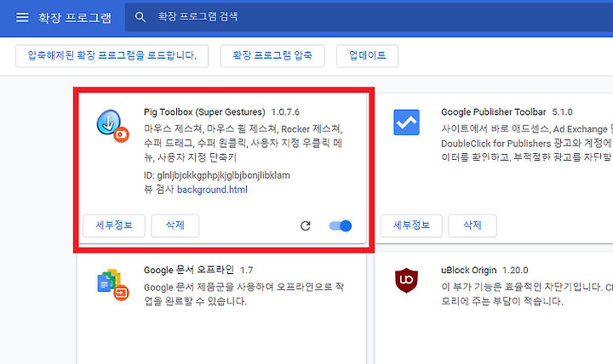This screenshot has width=613, height=364.
Task: Toggle off the Pig Toolbox extension
Action: click(340, 225)
